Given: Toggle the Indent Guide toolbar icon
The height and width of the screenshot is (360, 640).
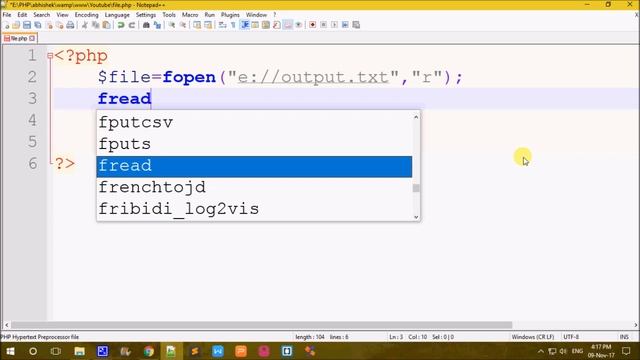Looking at the screenshot, I should pos(245,25).
